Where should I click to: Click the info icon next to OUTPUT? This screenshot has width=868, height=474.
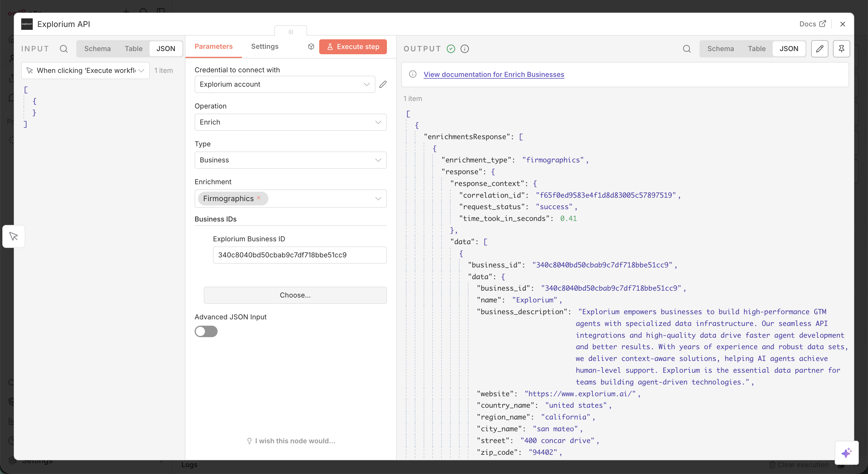(x=465, y=49)
